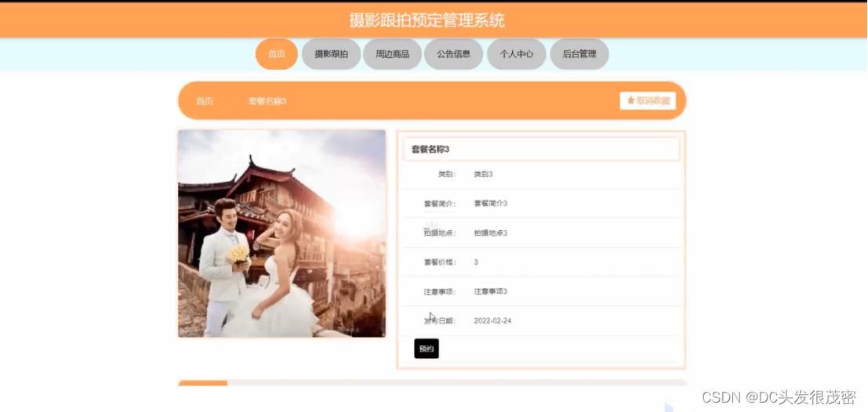Click the 套餐名称3 title in detail panel
Image resolution: width=868 pixels, height=412 pixels.
430,150
